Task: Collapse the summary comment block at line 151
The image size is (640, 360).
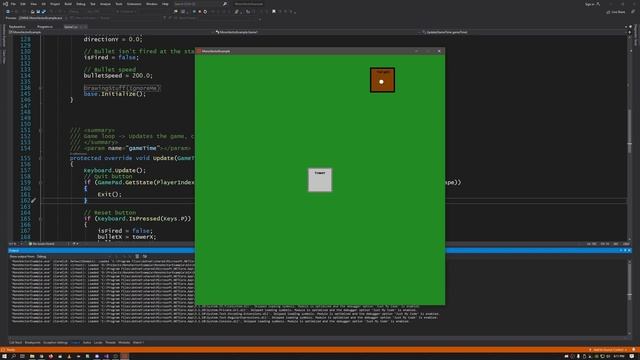Action: [x=40, y=130]
